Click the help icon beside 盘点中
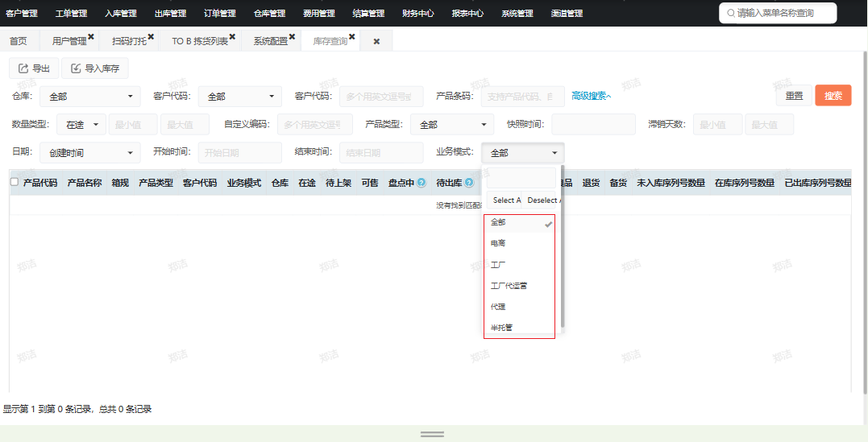 click(x=422, y=183)
